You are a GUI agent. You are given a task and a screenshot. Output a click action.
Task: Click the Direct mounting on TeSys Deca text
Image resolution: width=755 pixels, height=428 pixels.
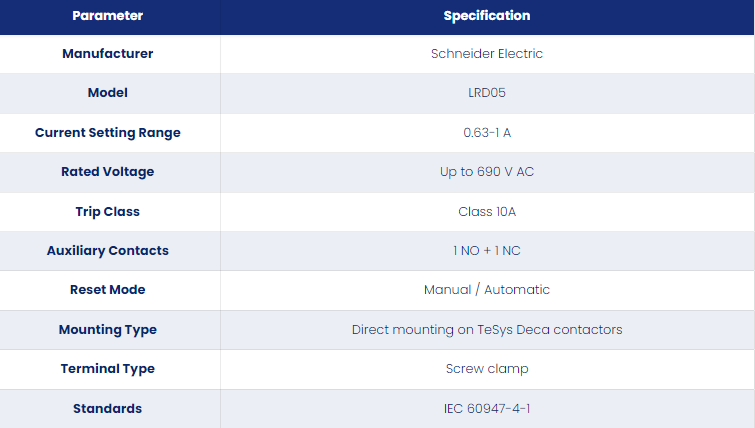click(451, 330)
